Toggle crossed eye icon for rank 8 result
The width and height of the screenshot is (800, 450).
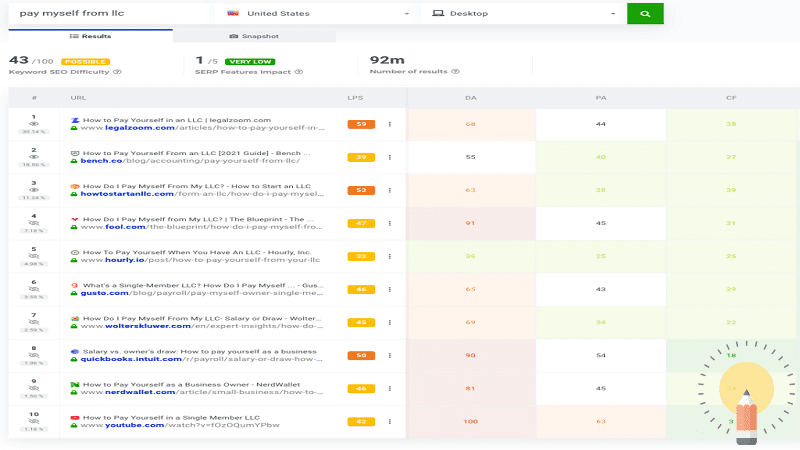(x=34, y=355)
